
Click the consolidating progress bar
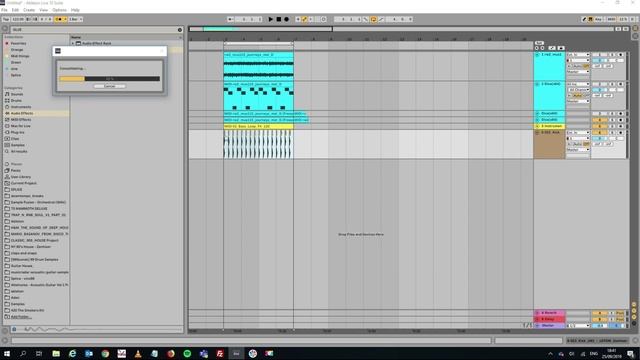point(110,79)
